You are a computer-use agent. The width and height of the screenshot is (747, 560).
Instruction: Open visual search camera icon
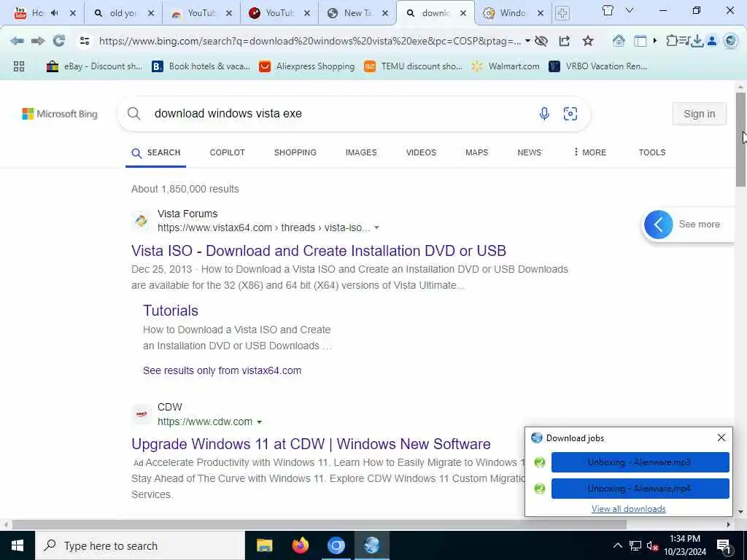570,113
